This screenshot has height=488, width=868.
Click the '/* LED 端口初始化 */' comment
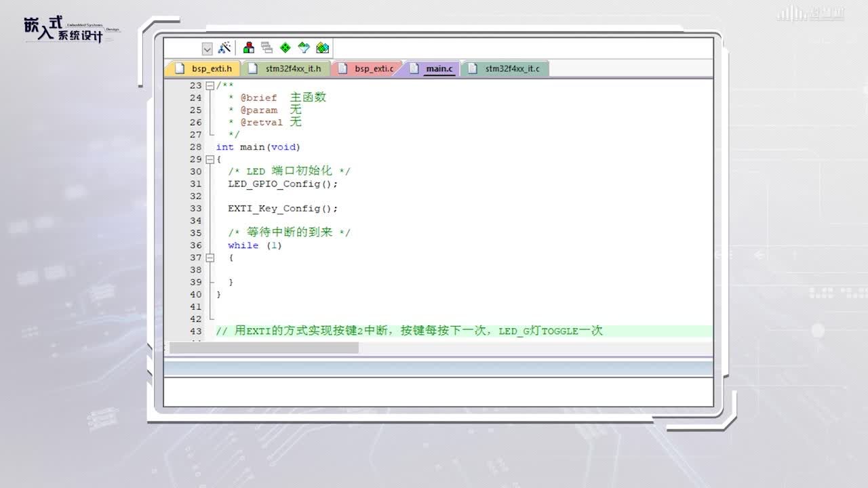click(289, 171)
